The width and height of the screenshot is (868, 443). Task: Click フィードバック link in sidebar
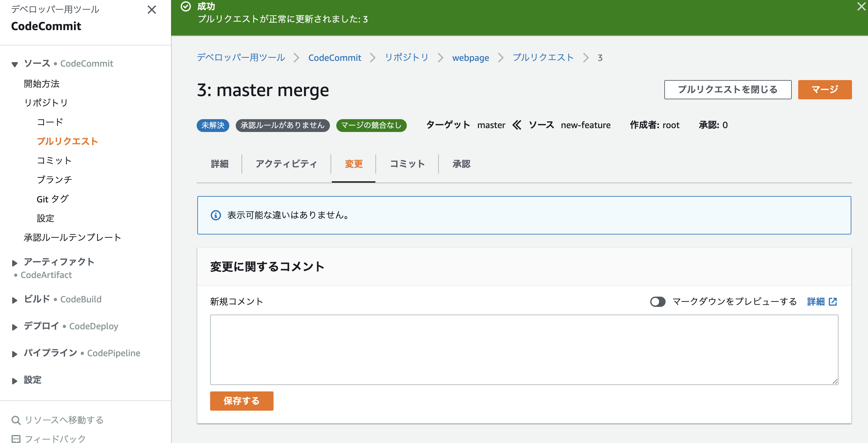tap(55, 439)
